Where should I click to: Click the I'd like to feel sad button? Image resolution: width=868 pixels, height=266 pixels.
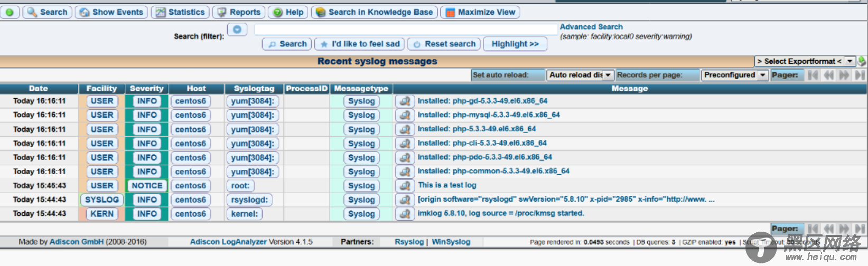[x=360, y=44]
